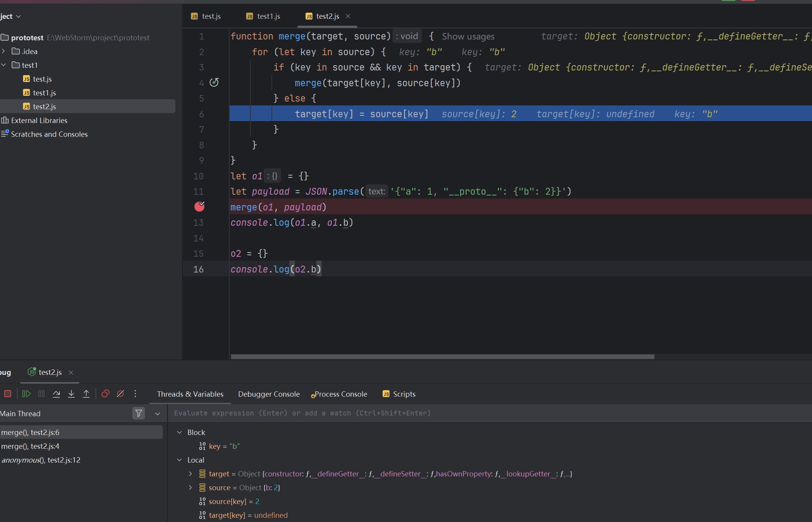812x522 pixels.
Task: Click the editor's horizontal scrollbar
Action: click(442, 356)
